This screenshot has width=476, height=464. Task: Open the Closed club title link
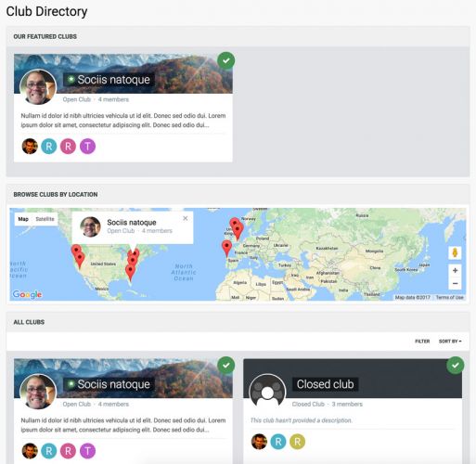[x=325, y=384]
